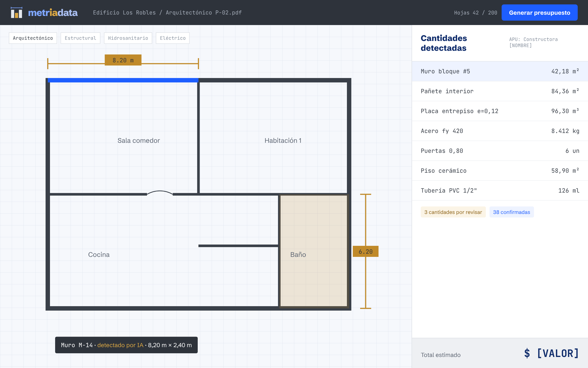Switch to the Estructural tab
The image size is (588, 368).
coord(80,38)
